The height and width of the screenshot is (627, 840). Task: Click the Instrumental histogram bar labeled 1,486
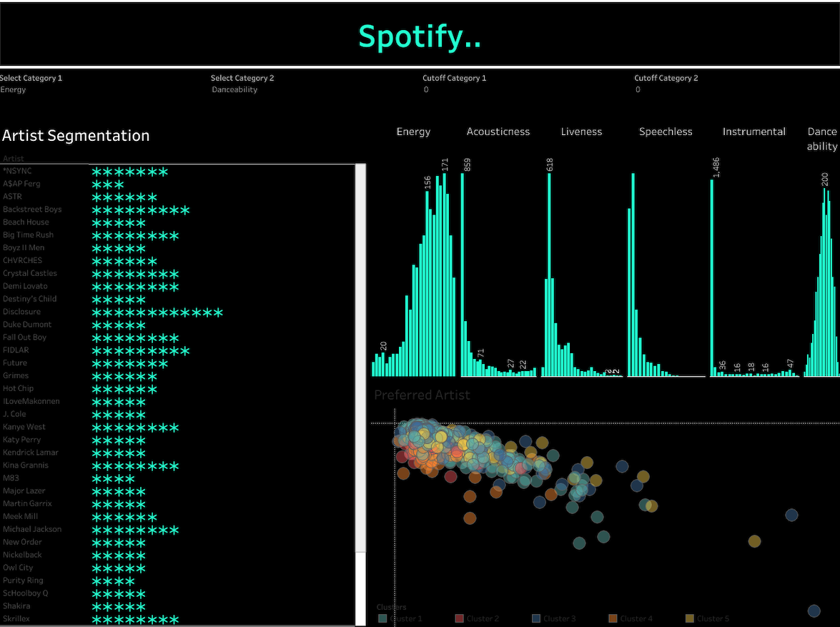(711, 277)
